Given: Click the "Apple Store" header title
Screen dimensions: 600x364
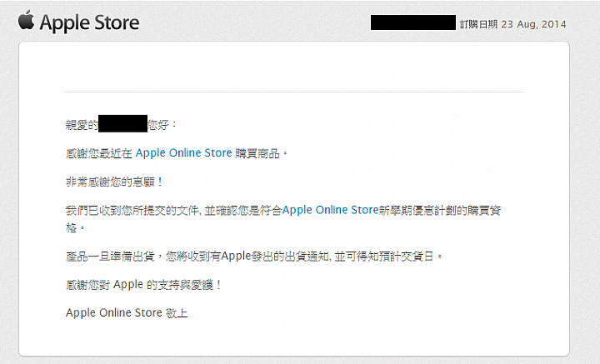Looking at the screenshot, I should [x=89, y=22].
